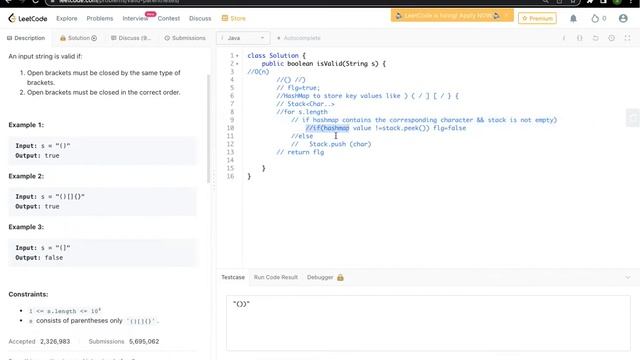The image size is (640, 360).
Task: Click the LeetCode is hiring banner
Action: tap(452, 16)
